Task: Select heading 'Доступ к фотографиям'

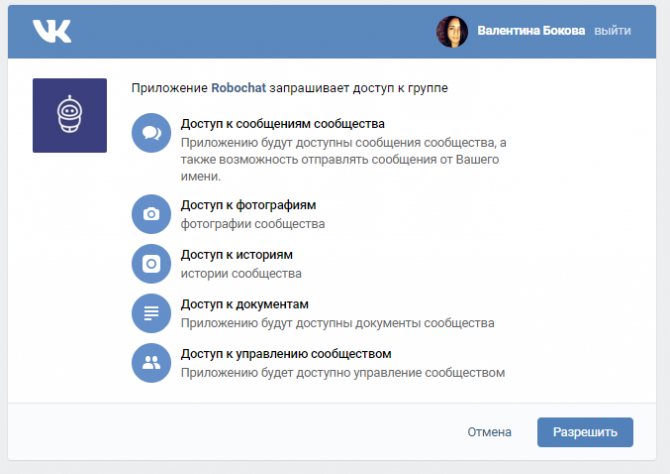Action: click(248, 205)
